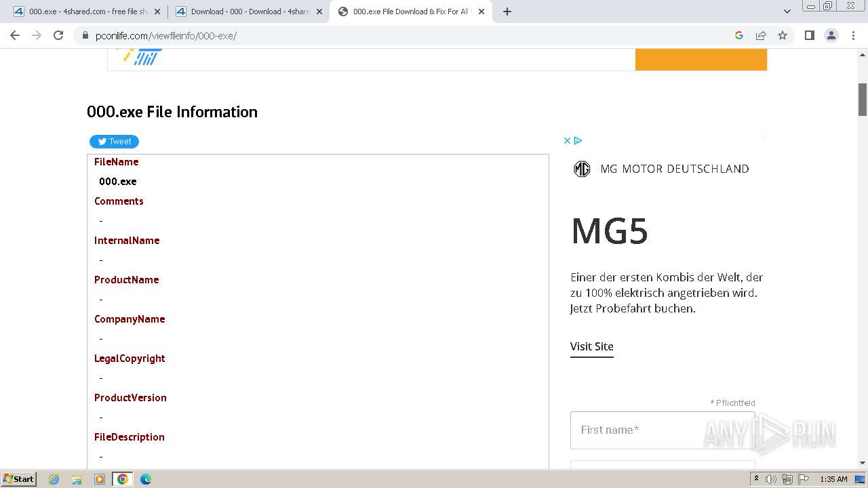
Task: Open a new tab with plus button
Action: [507, 12]
